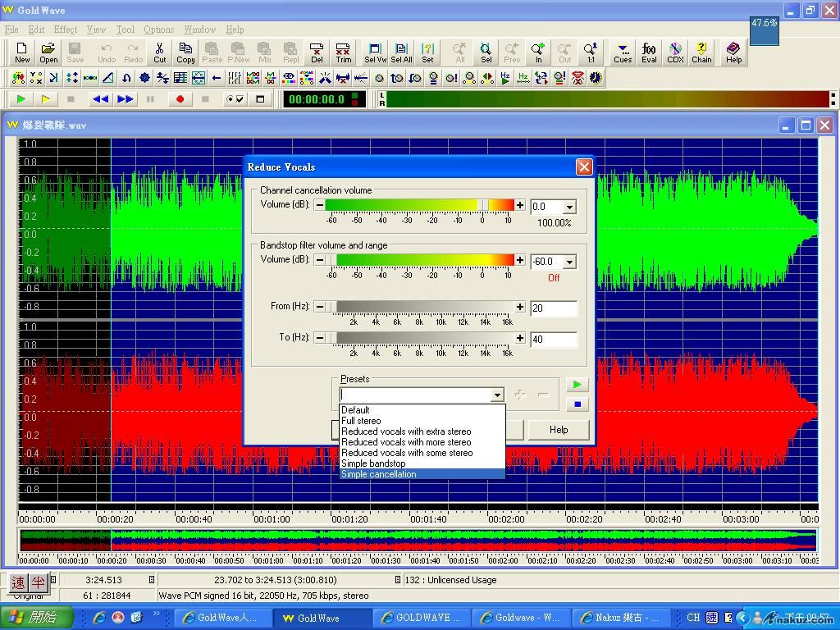Click the New file toolbar icon

pyautogui.click(x=22, y=52)
